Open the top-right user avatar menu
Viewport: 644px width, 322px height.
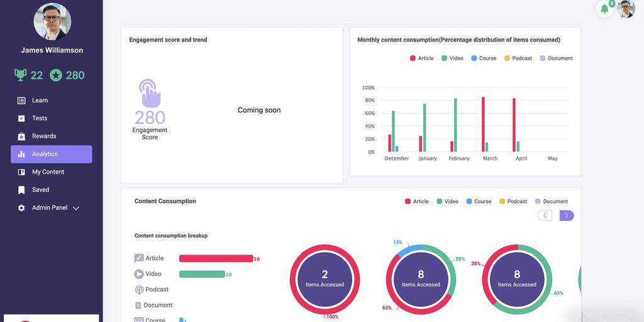[x=626, y=9]
